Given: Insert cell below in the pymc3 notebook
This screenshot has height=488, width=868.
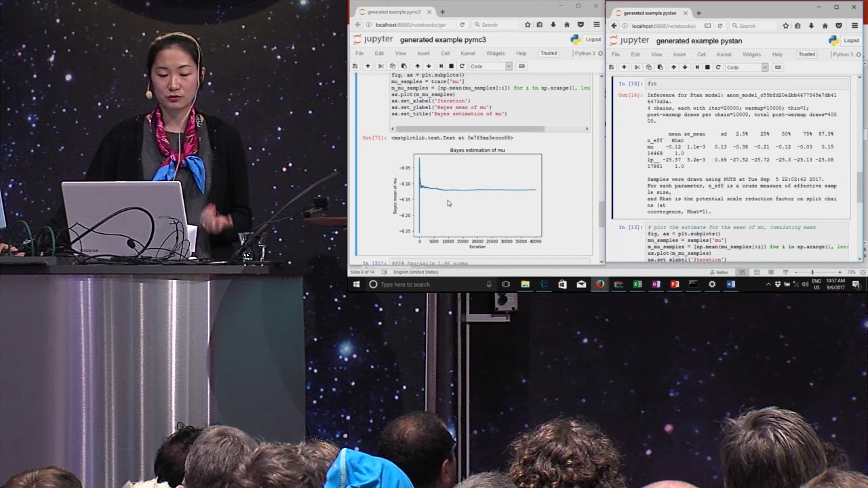Looking at the screenshot, I should click(x=368, y=66).
